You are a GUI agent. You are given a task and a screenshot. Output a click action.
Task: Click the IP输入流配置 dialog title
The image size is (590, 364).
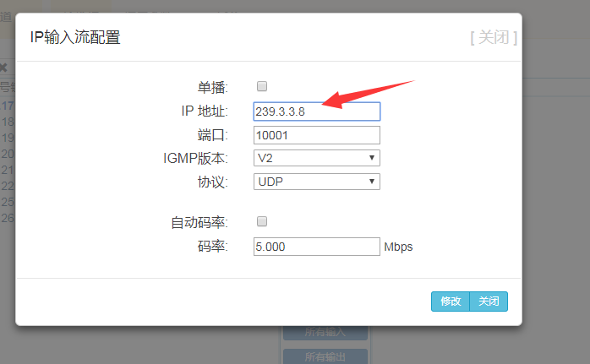click(x=75, y=38)
